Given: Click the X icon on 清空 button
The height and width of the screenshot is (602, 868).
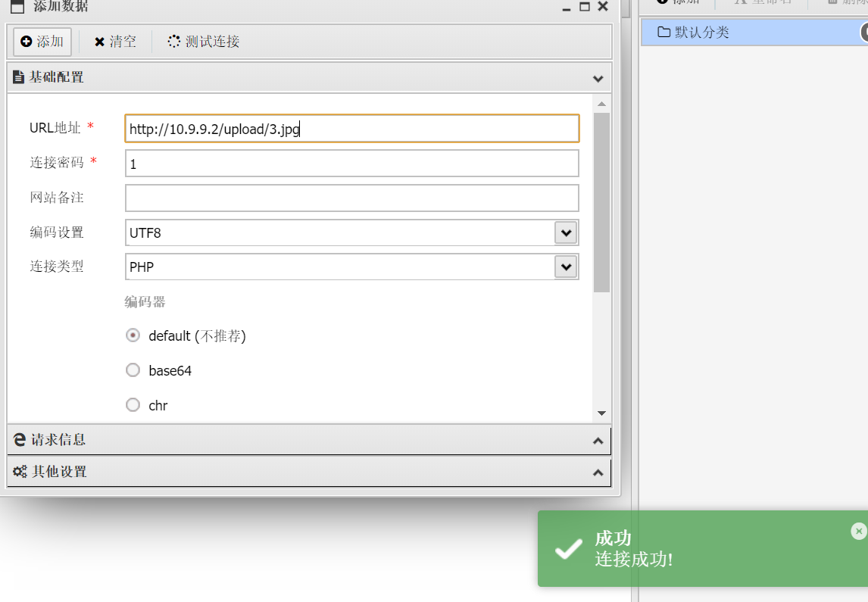Looking at the screenshot, I should point(100,42).
